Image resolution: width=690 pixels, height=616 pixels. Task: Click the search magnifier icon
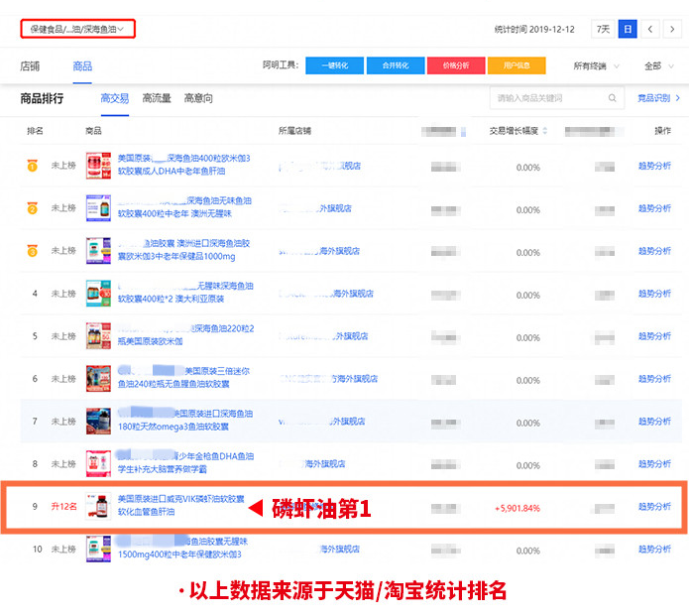613,98
